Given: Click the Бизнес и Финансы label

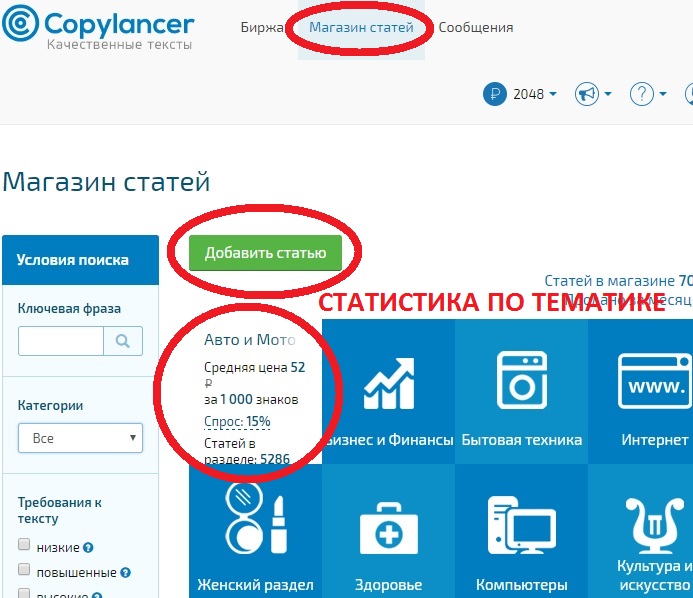Looking at the screenshot, I should (x=388, y=440).
